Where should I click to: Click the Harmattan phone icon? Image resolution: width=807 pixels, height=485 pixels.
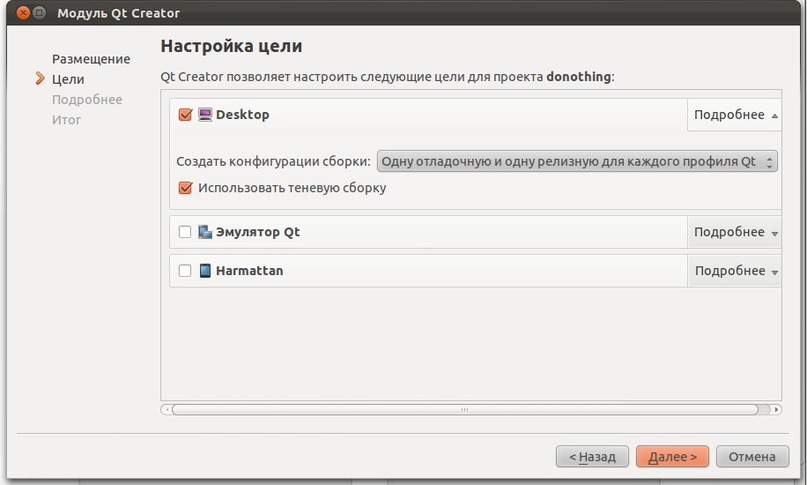tap(205, 270)
